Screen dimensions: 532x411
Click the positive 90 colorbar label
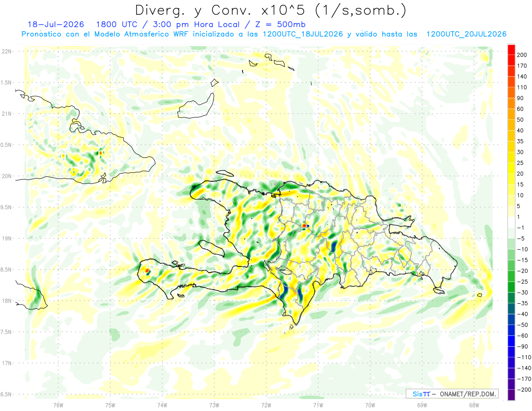[521, 98]
